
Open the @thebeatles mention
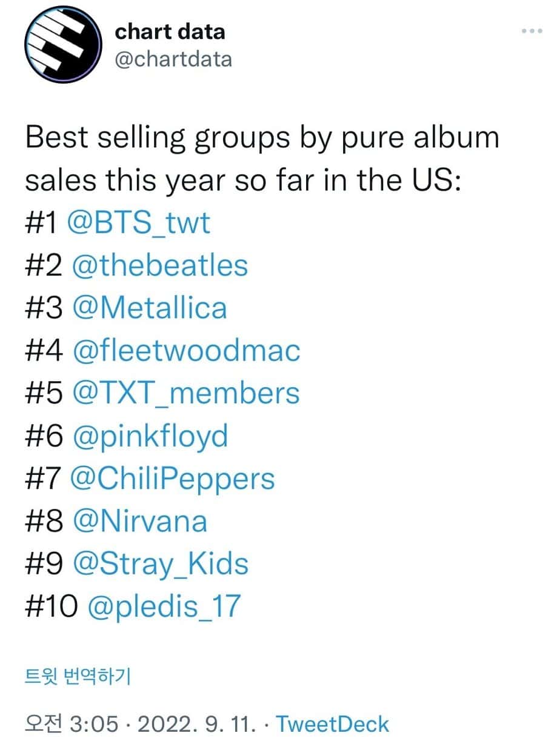[159, 265]
